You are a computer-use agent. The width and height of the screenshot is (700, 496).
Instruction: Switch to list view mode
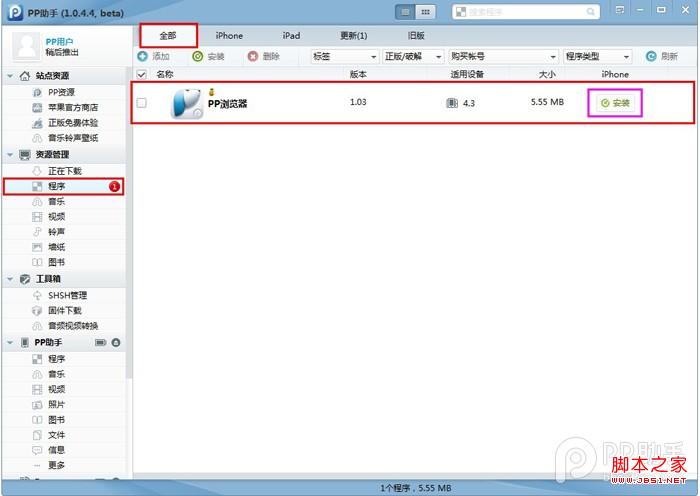(405, 12)
